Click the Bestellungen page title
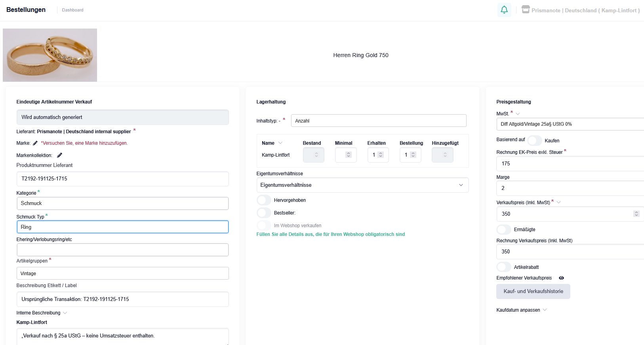This screenshot has height=345, width=644. [26, 10]
